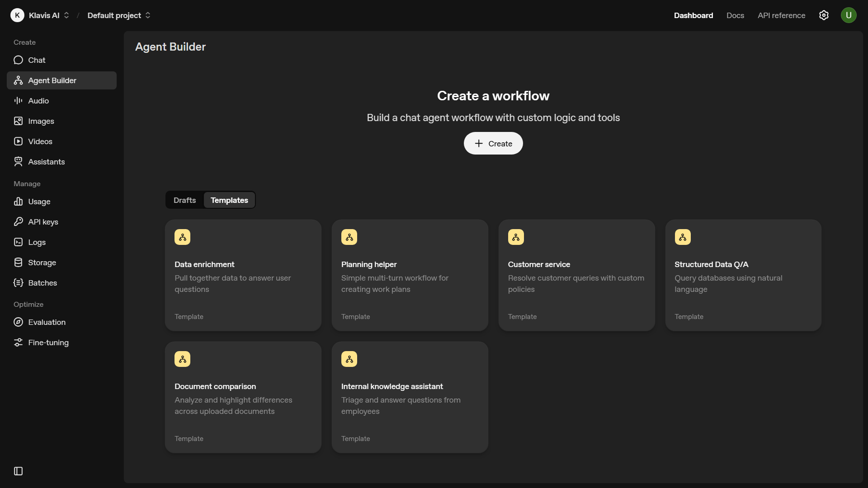
Task: Open the API keys section
Action: tap(43, 222)
